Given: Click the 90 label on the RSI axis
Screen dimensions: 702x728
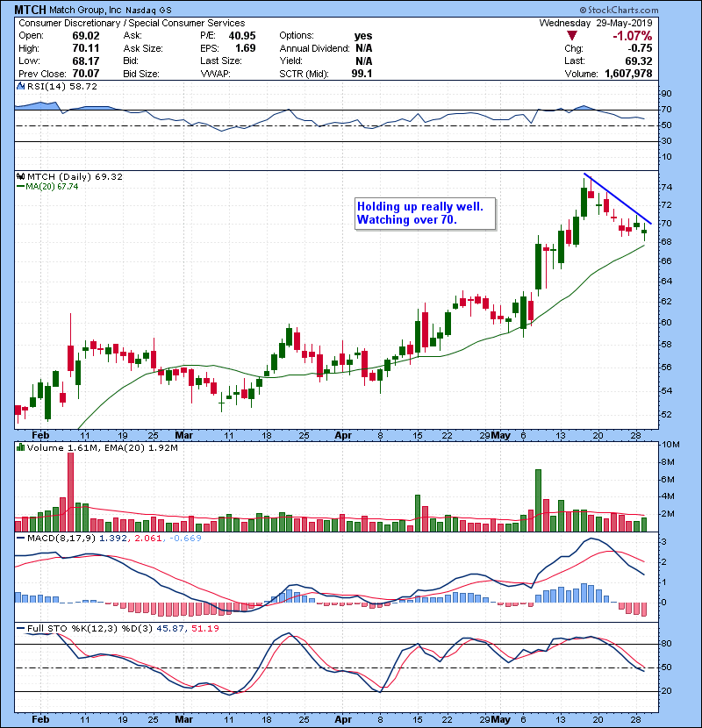Looking at the screenshot, I should (x=666, y=94).
